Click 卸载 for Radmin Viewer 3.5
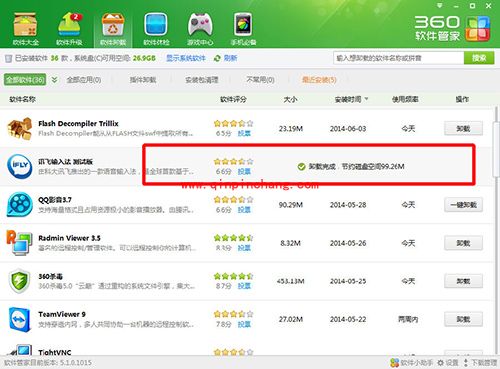Screen dimensions: 500x369 coord(463,243)
